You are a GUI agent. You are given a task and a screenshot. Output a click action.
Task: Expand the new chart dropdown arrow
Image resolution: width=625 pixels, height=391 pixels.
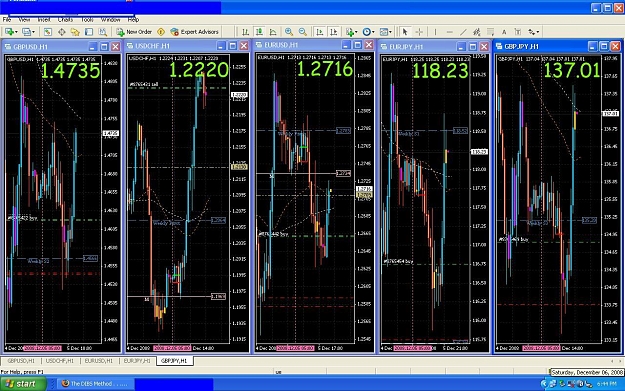(x=16, y=32)
